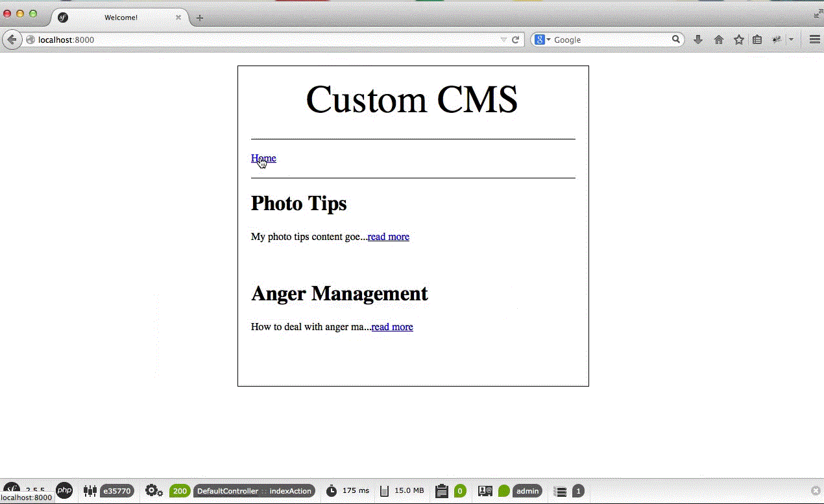Click the logs clipboard icon
824x504 pixels.
coord(442,491)
